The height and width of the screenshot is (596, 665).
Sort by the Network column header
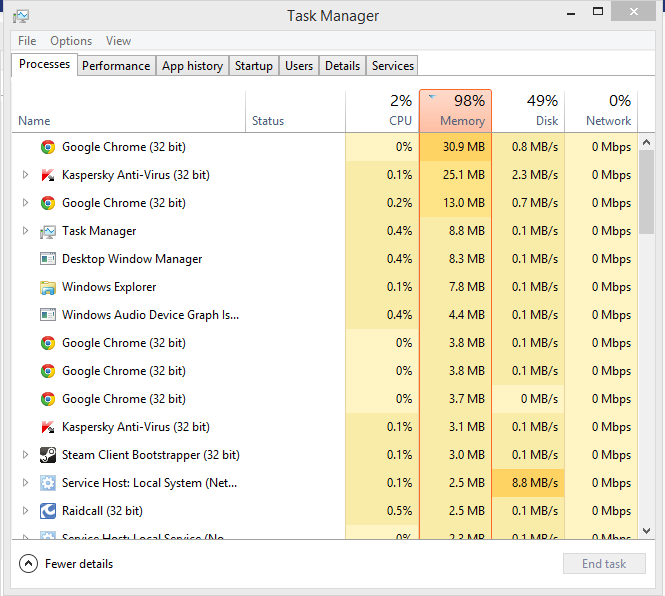pyautogui.click(x=601, y=111)
